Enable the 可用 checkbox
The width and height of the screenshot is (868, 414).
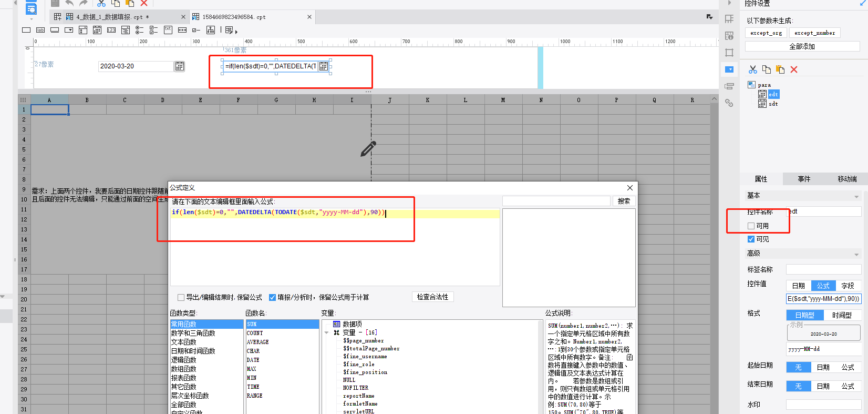751,226
